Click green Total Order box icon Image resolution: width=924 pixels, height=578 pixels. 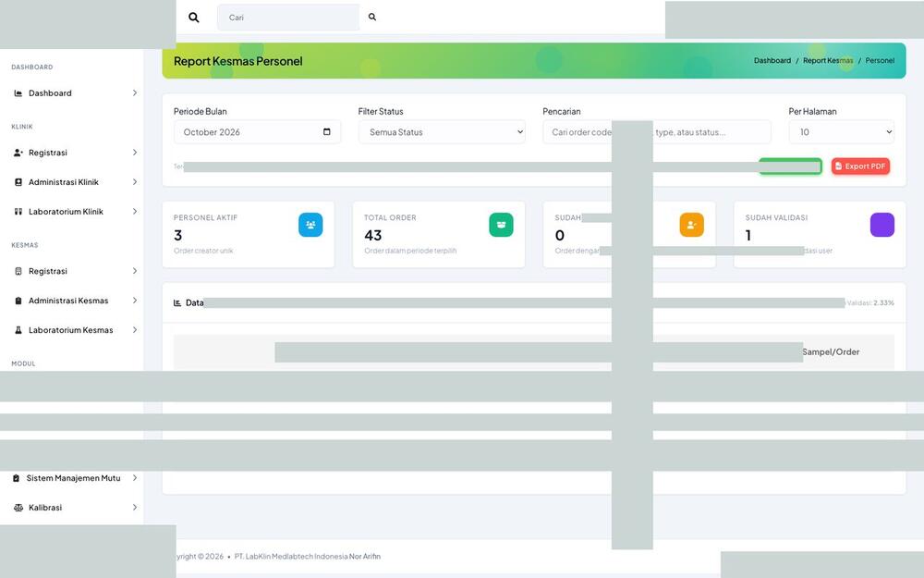pos(501,225)
